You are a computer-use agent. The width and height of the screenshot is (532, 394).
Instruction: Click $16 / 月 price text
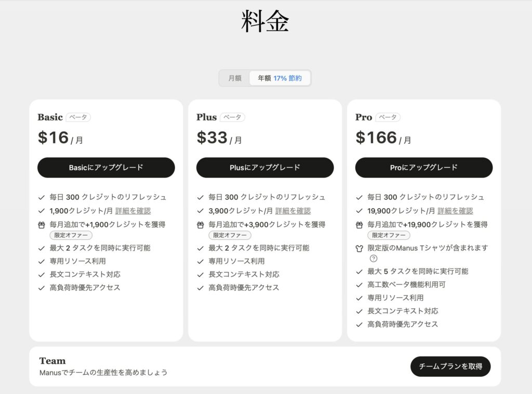60,138
